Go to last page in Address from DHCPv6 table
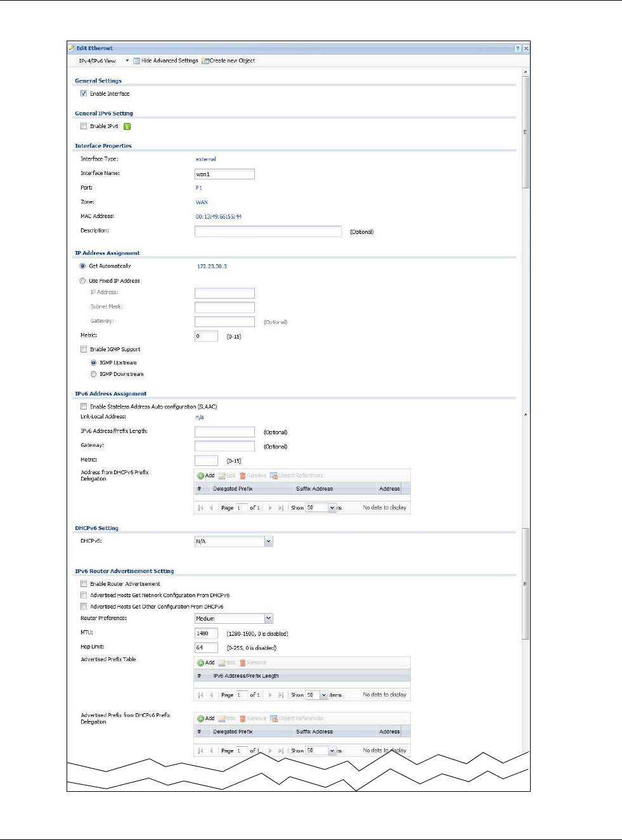Screen dimensions: 622x840 pos(281,508)
